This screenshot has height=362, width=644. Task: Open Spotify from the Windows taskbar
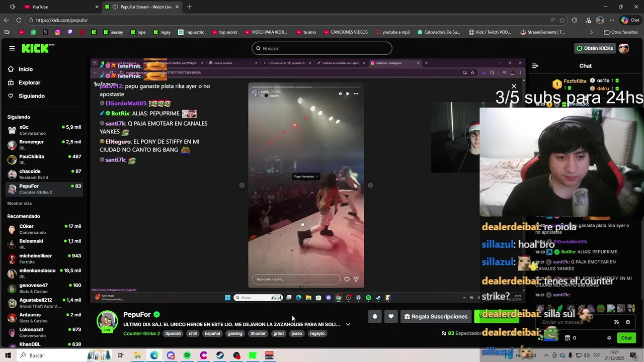(x=187, y=355)
